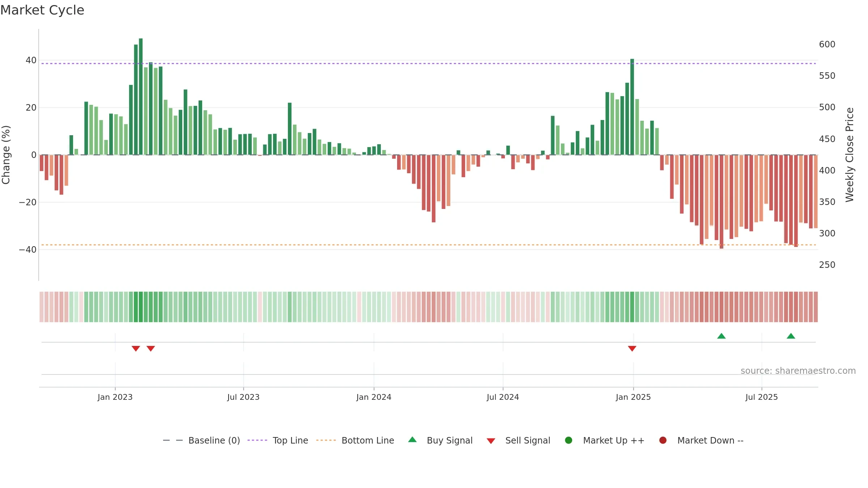The image size is (868, 488).
Task: Click the deepest red bar in spring 2024
Action: pos(434,188)
